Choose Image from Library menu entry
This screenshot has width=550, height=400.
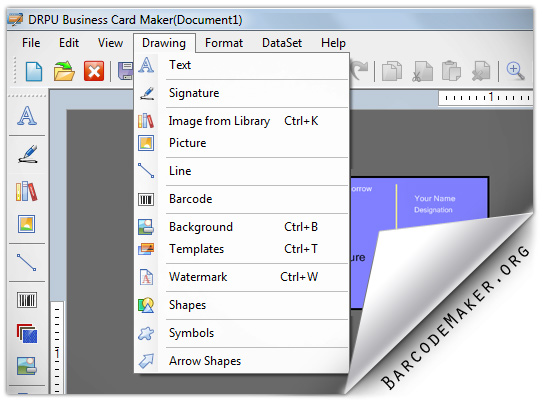click(242, 121)
